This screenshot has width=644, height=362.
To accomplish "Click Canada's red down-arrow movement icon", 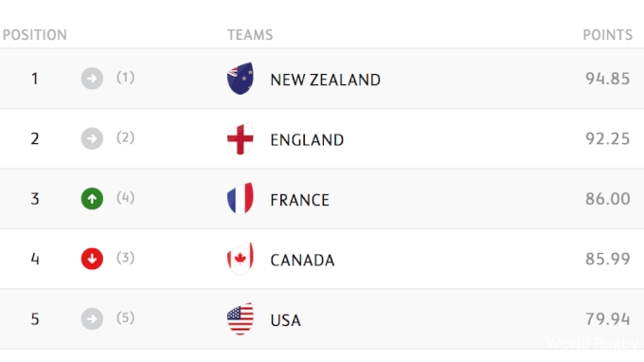I will tap(92, 259).
